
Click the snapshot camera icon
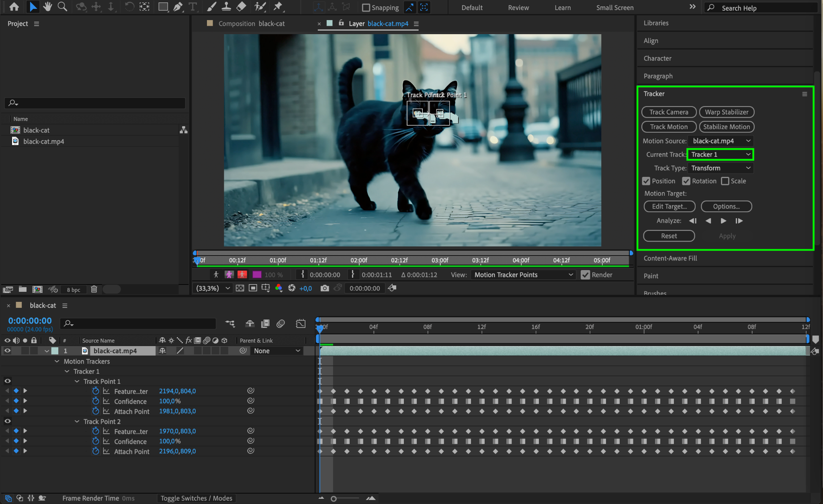click(x=324, y=288)
